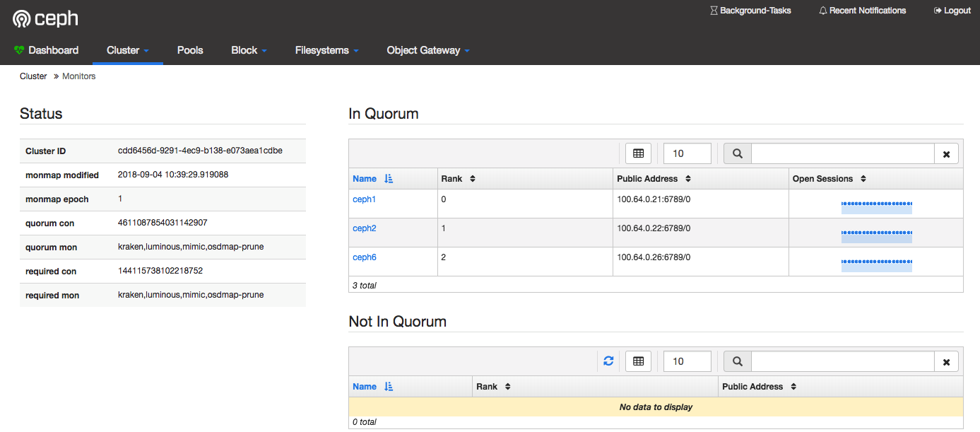Viewport: 980px width, 432px height.
Task: Click the ceph2 Open Sessions sparkline
Action: [876, 235]
